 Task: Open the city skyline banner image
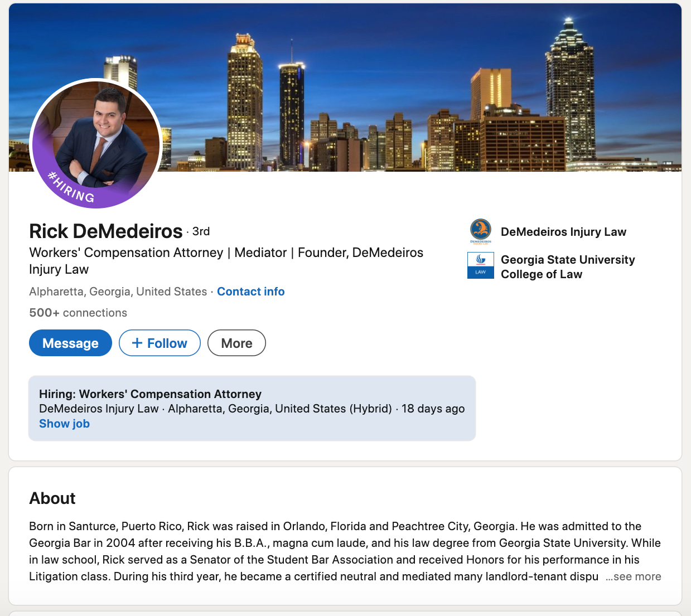coord(390,84)
